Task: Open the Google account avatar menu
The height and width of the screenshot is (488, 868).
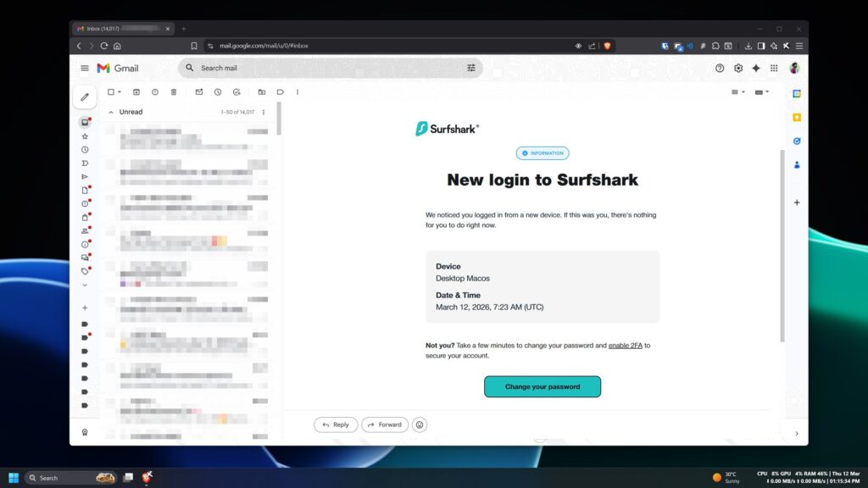Action: click(x=794, y=68)
